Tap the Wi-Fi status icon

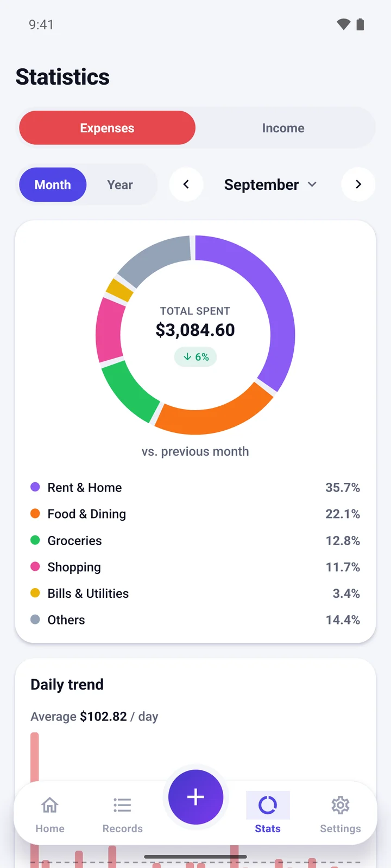click(343, 24)
